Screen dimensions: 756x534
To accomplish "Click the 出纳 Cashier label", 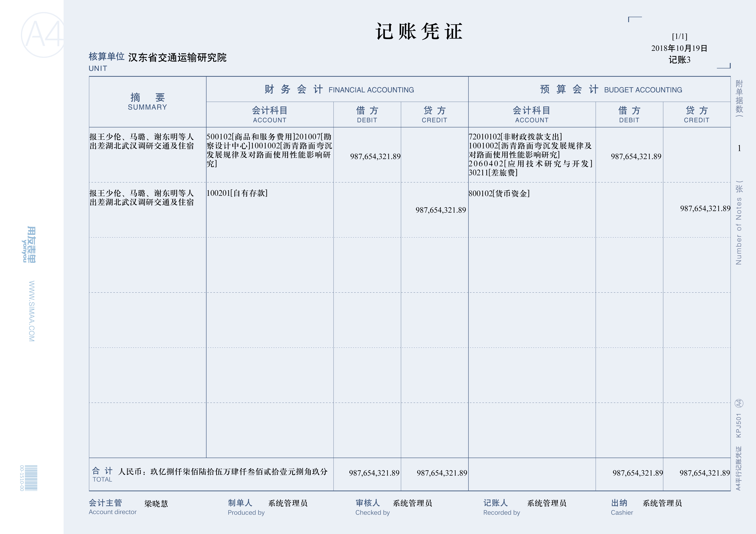I will [622, 507].
